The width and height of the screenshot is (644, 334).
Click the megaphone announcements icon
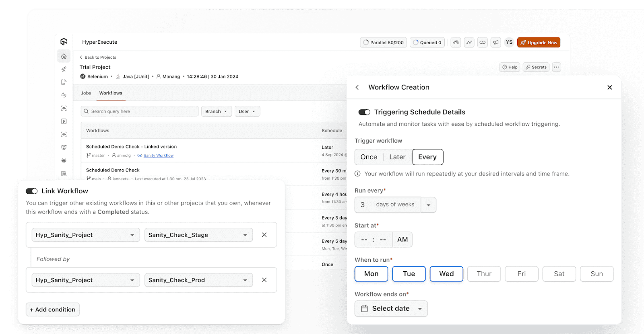[496, 42]
